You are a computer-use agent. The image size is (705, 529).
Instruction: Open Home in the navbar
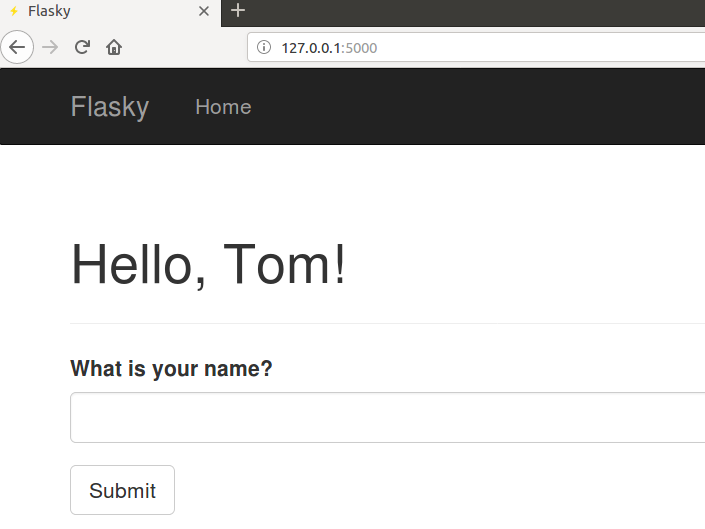(223, 107)
